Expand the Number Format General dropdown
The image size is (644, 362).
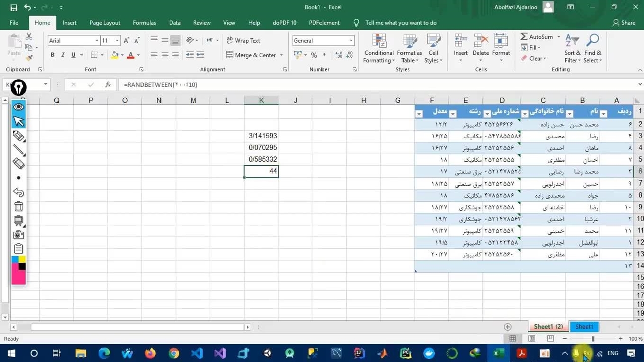point(351,41)
